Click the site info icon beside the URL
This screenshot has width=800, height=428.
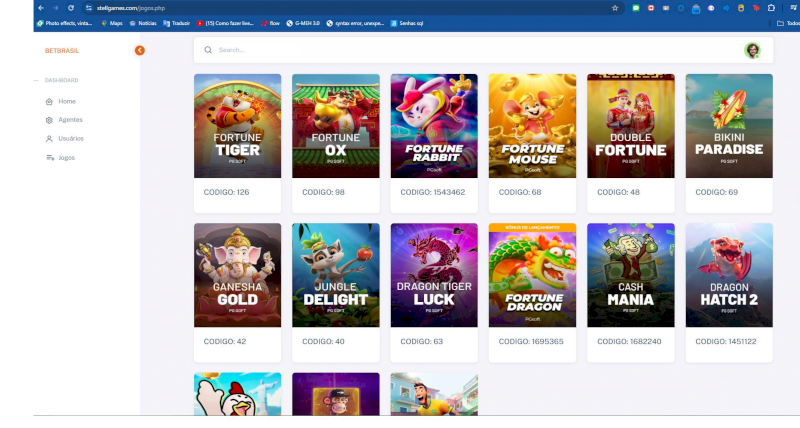pos(89,8)
